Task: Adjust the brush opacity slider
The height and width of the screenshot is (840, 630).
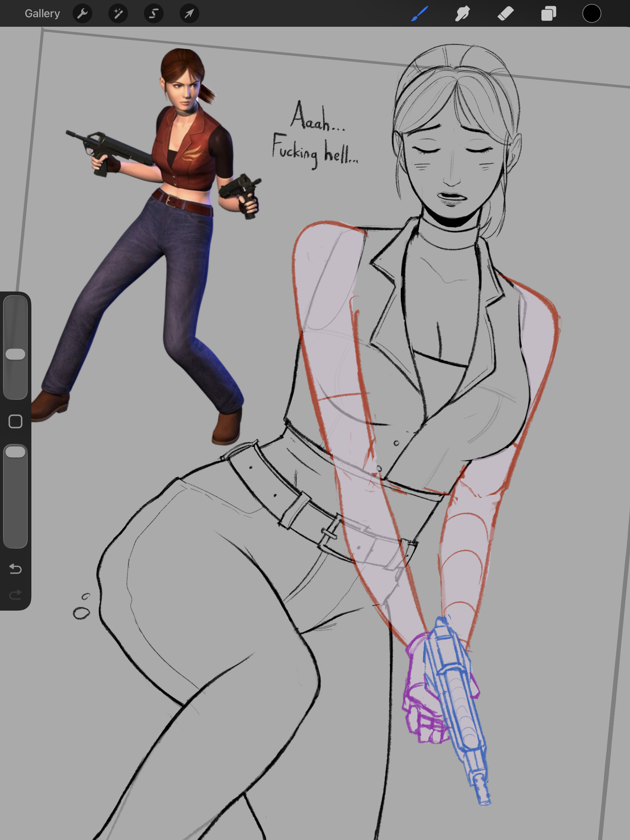Action: click(x=16, y=496)
